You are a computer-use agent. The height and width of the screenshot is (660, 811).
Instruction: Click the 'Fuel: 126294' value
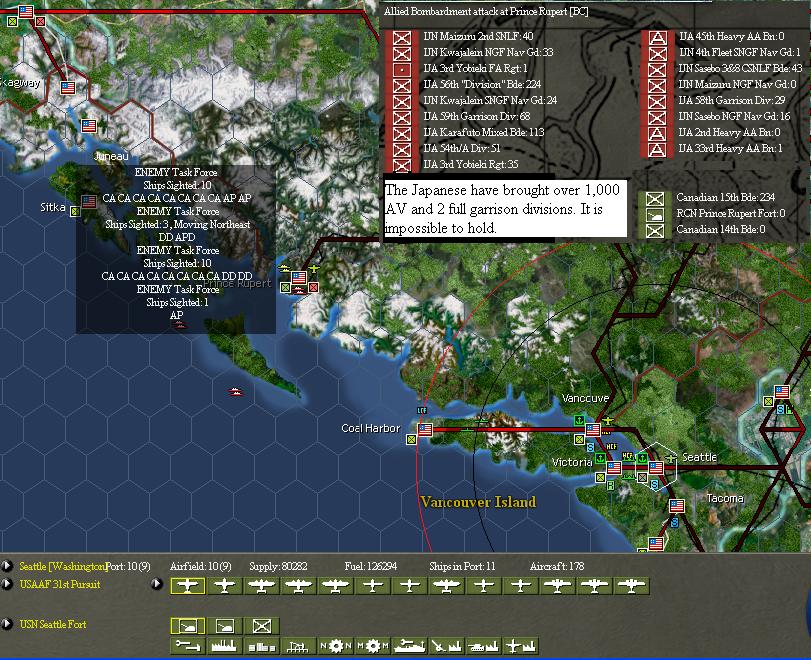point(371,566)
